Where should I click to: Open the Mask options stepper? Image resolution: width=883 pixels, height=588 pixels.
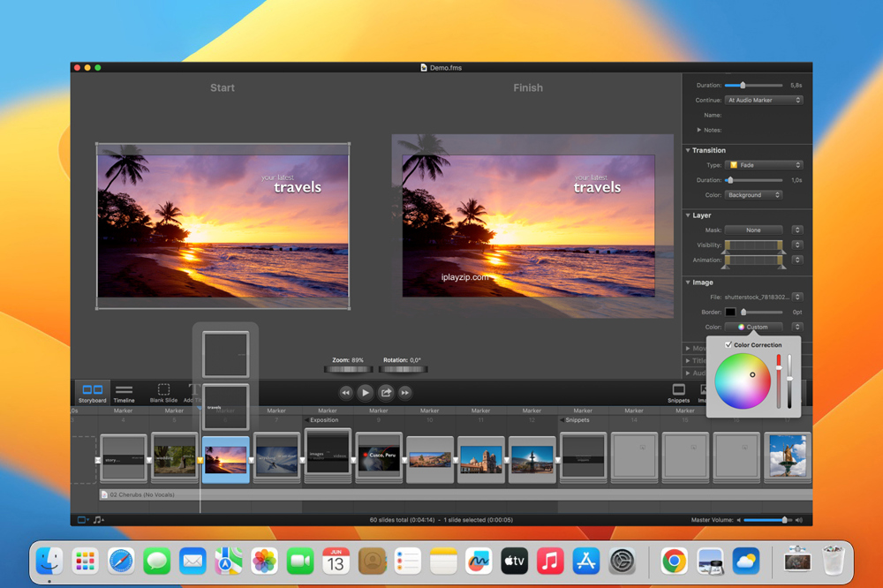click(796, 230)
